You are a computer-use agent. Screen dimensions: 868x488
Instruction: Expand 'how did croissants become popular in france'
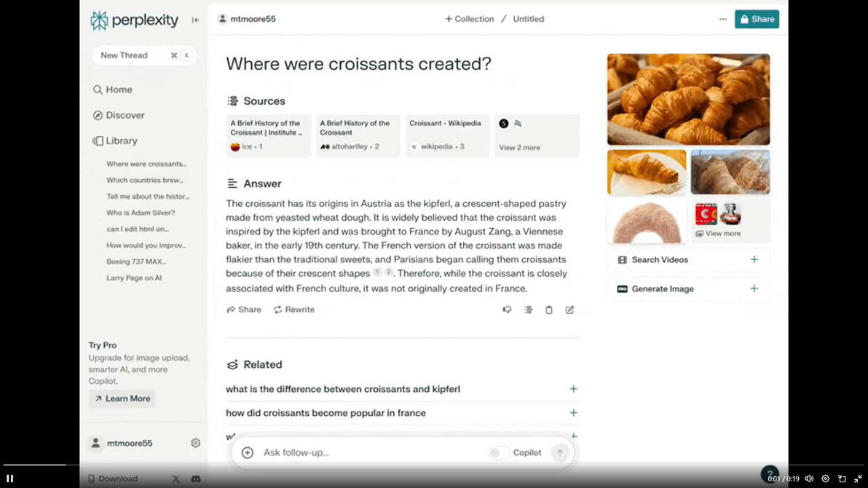point(402,413)
